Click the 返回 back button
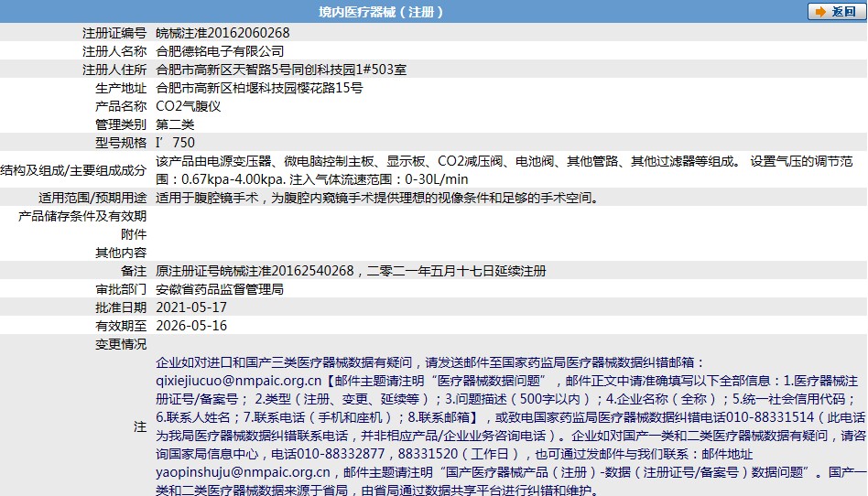This screenshot has width=868, height=496. point(836,11)
